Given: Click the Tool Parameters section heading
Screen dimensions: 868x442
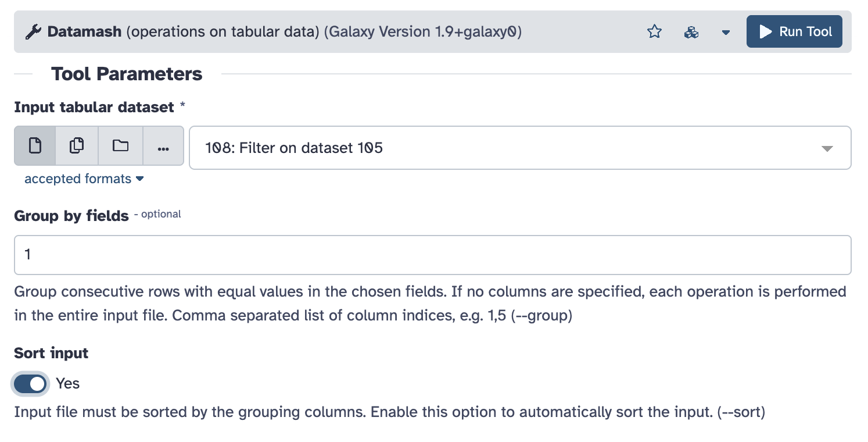Looking at the screenshot, I should pyautogui.click(x=127, y=74).
